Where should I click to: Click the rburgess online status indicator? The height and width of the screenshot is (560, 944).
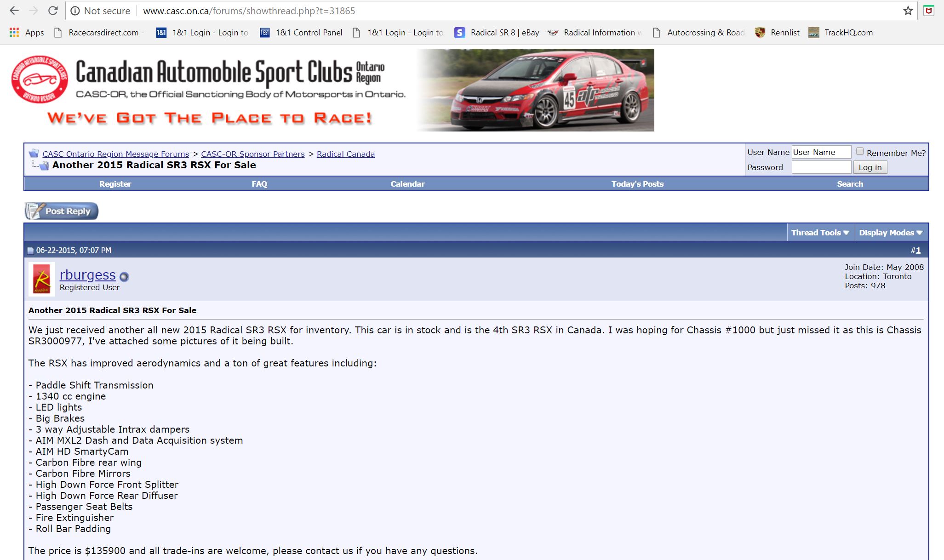(x=124, y=277)
